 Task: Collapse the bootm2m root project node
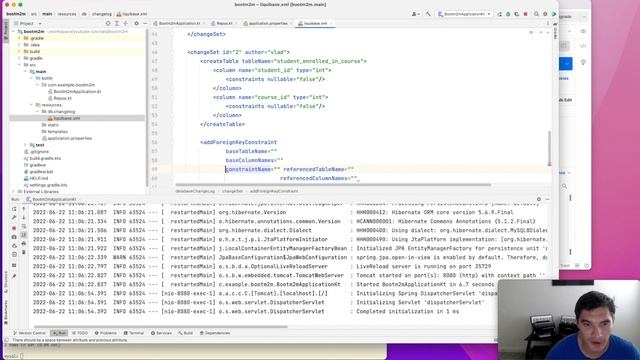(13, 31)
